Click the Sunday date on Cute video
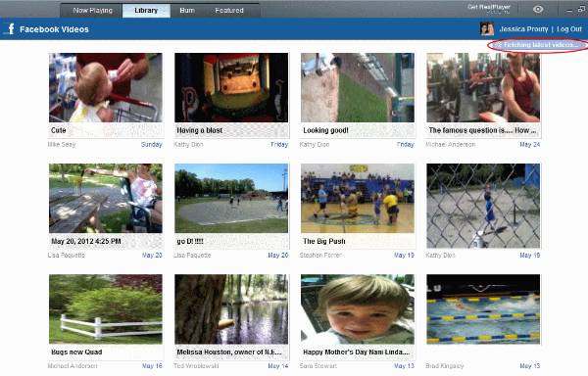588x376 pixels. 152,145
